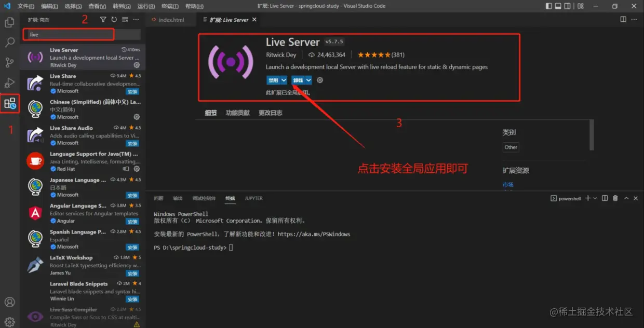The width and height of the screenshot is (644, 328).
Task: Install the Live Share Audio extension
Action: tap(132, 143)
